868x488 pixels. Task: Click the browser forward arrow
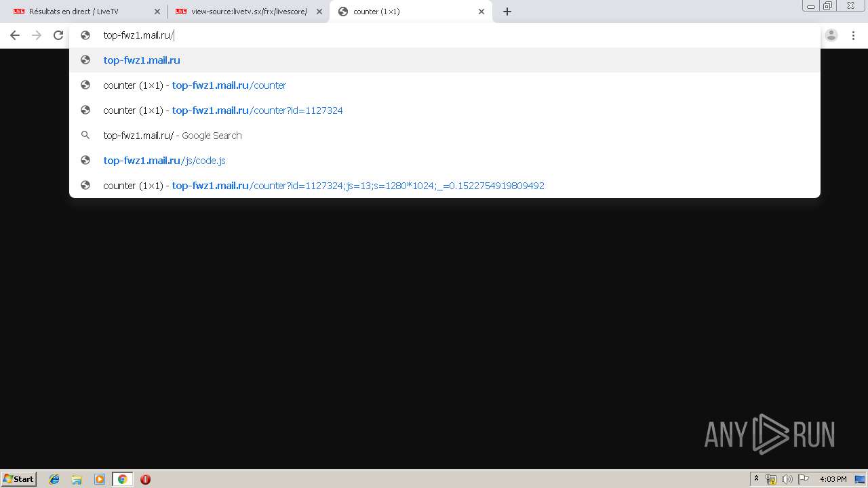[37, 35]
